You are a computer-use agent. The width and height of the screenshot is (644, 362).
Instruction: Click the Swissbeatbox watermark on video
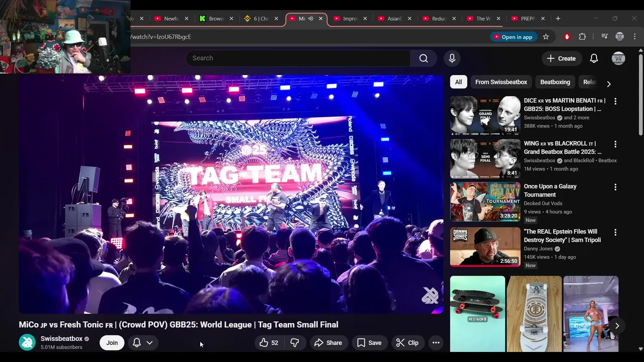pos(430,296)
